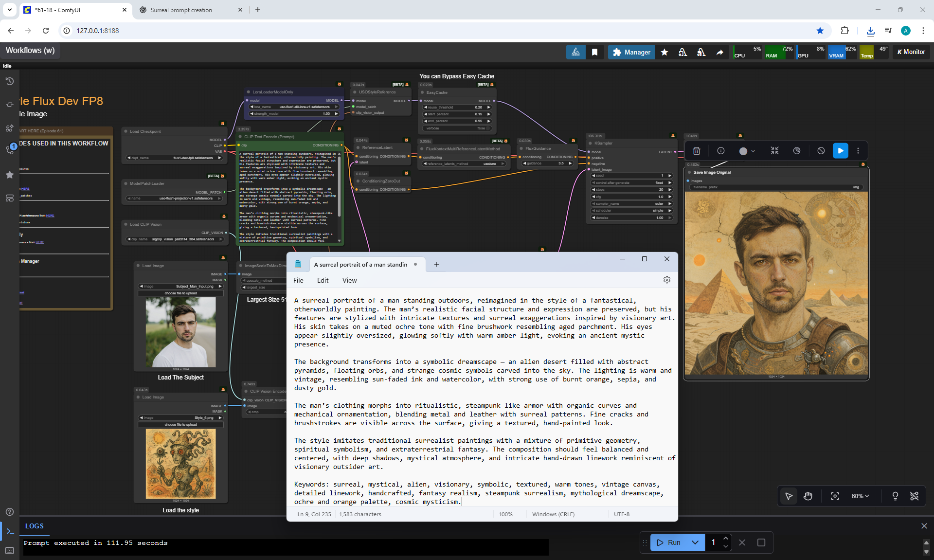Open the queue history icon in the left sidebar

(9, 81)
